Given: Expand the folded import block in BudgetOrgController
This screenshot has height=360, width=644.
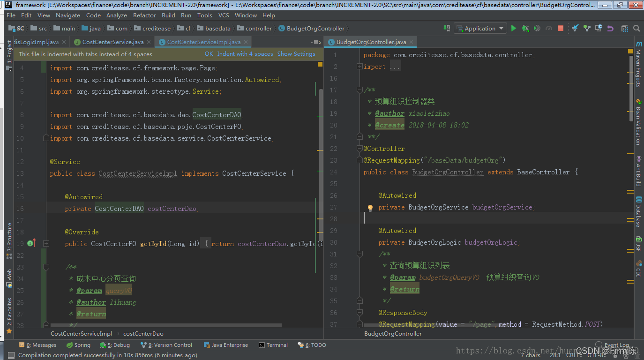Looking at the screenshot, I should pos(359,67).
